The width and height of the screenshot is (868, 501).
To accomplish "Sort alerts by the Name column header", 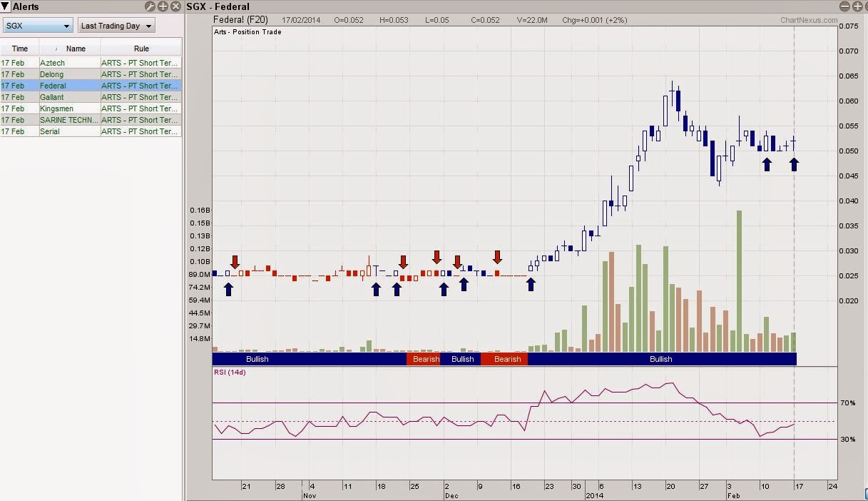I will pyautogui.click(x=70, y=49).
